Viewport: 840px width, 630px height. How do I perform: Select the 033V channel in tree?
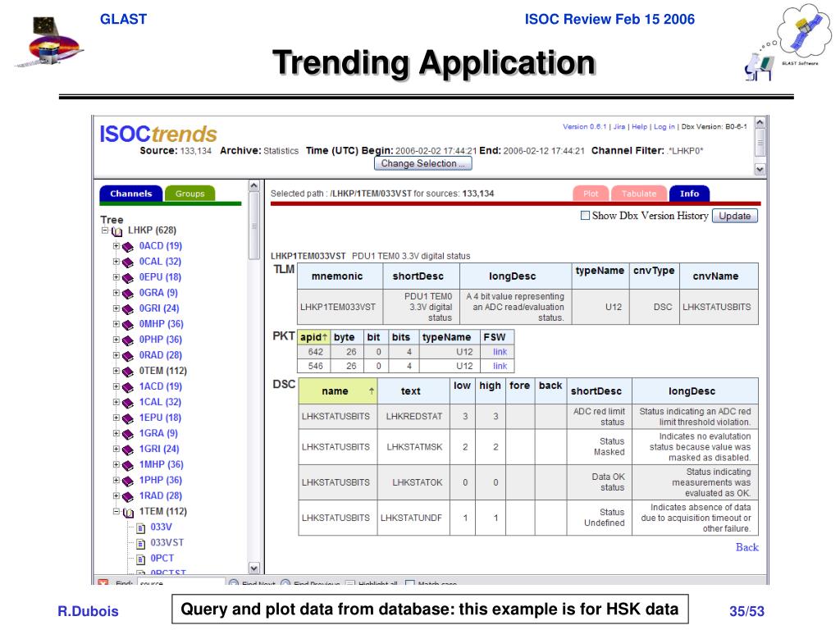pos(161,527)
